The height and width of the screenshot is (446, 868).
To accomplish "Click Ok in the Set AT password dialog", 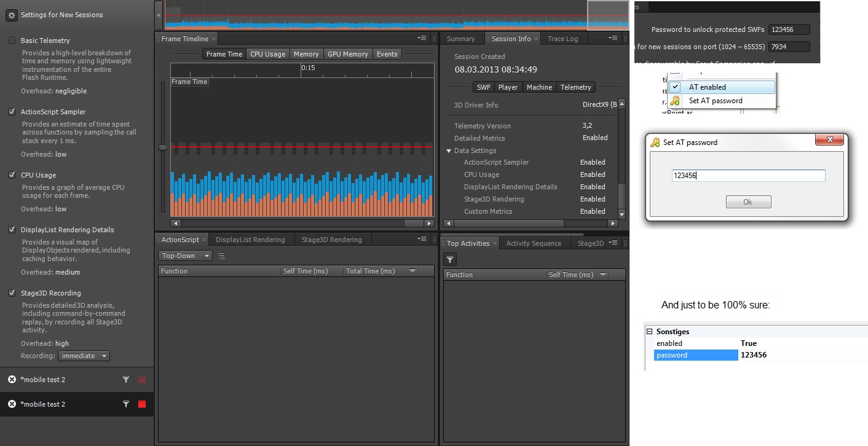I will (748, 202).
